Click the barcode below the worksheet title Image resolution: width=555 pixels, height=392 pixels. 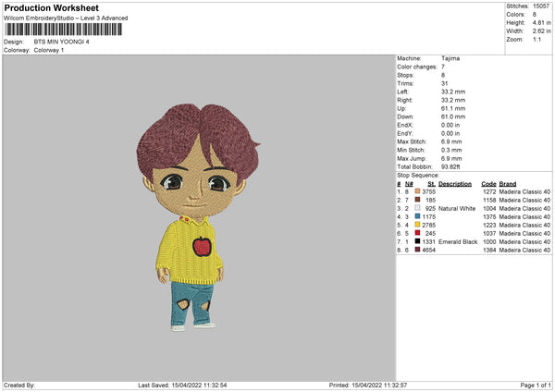[x=63, y=30]
